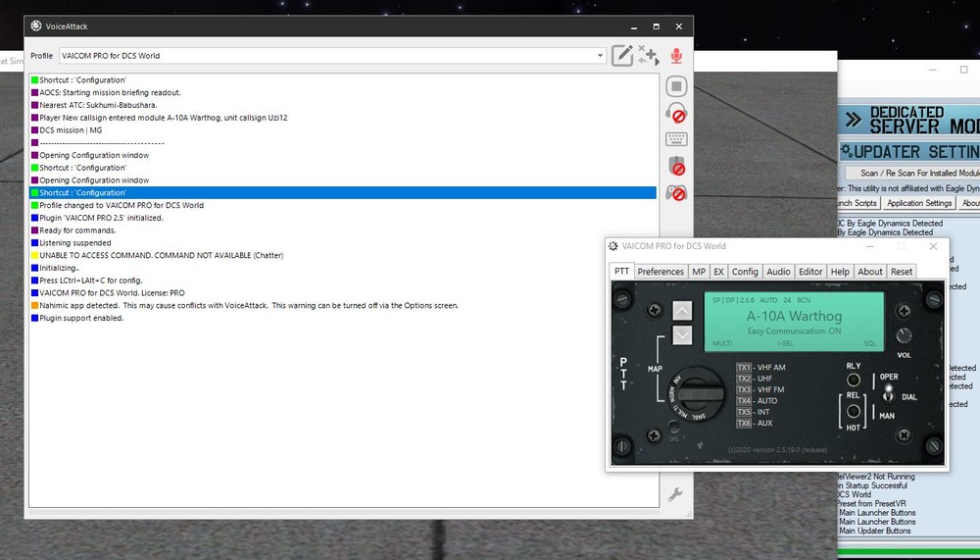Turn the MAP rotary selector knob

pyautogui.click(x=697, y=393)
